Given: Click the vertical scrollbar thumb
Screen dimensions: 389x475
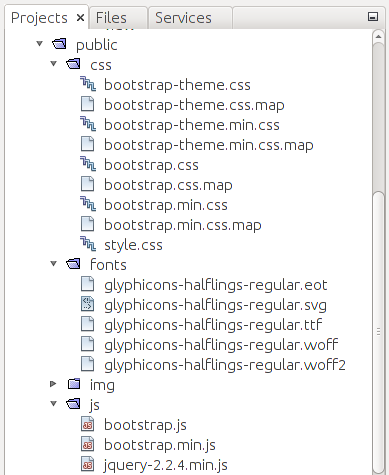Looking at the screenshot, I should [x=378, y=332].
